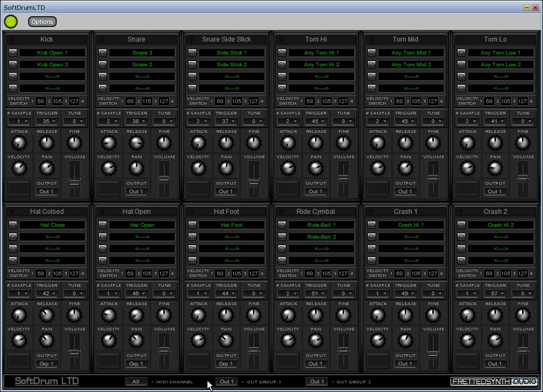This screenshot has width=543, height=392.
Task: Open Hat Foot # Sample dropdown
Action: [x=198, y=293]
